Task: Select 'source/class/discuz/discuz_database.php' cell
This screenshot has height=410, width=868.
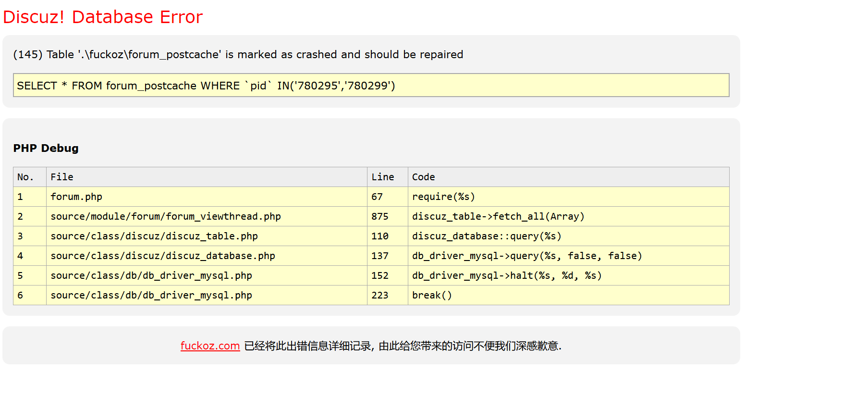Action: (x=207, y=256)
